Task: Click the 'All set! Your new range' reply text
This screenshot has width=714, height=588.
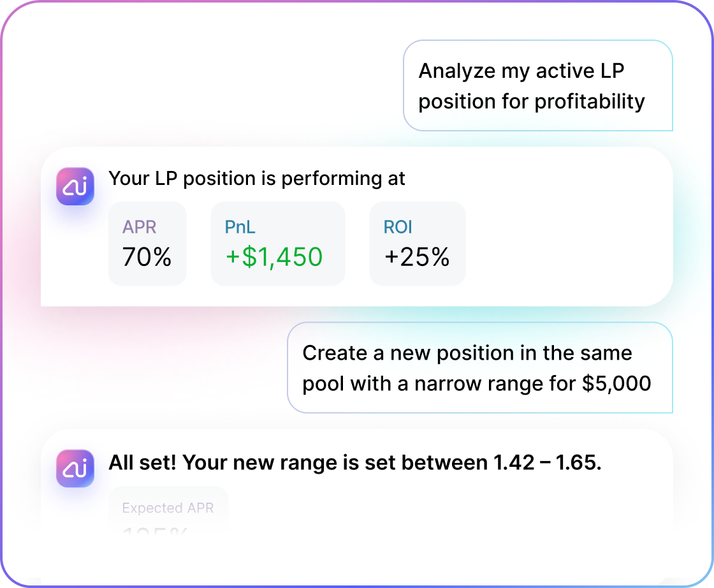Action: [x=355, y=463]
